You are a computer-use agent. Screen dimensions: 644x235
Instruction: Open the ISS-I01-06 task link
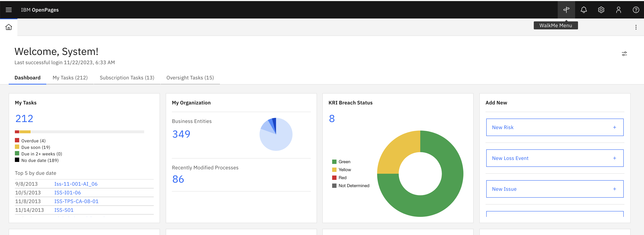tap(67, 193)
